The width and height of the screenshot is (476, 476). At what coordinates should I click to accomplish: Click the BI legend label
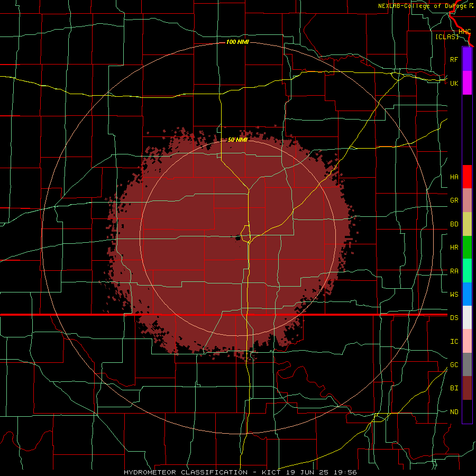(x=454, y=388)
